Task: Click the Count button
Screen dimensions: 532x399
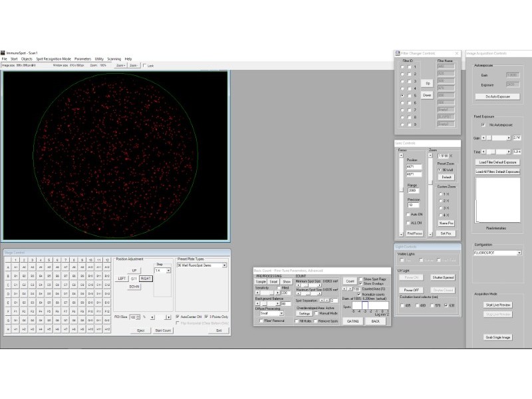Action: click(350, 281)
